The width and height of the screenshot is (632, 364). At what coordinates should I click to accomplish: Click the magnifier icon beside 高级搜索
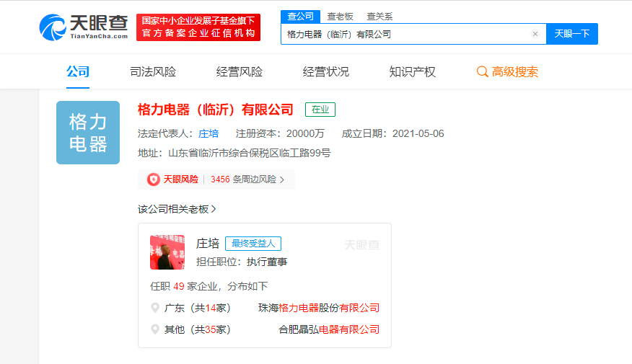483,72
